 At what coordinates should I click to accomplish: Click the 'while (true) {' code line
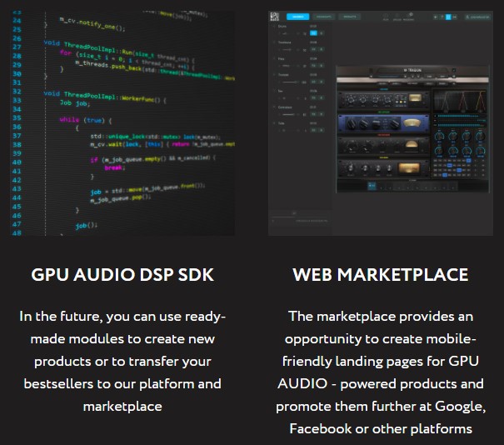coord(86,120)
